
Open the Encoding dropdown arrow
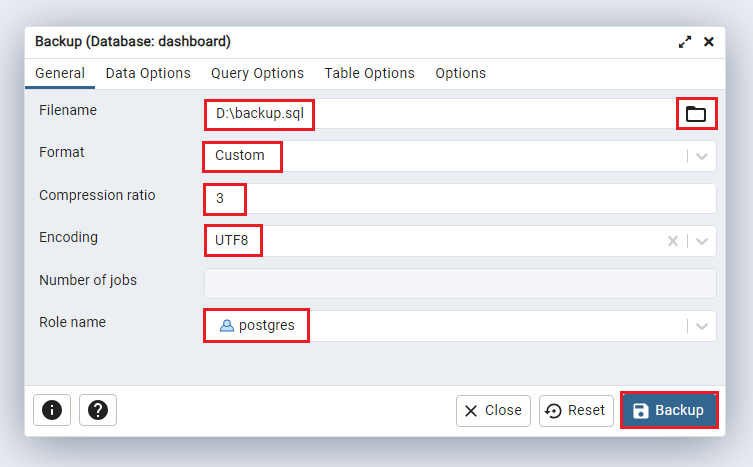click(702, 241)
